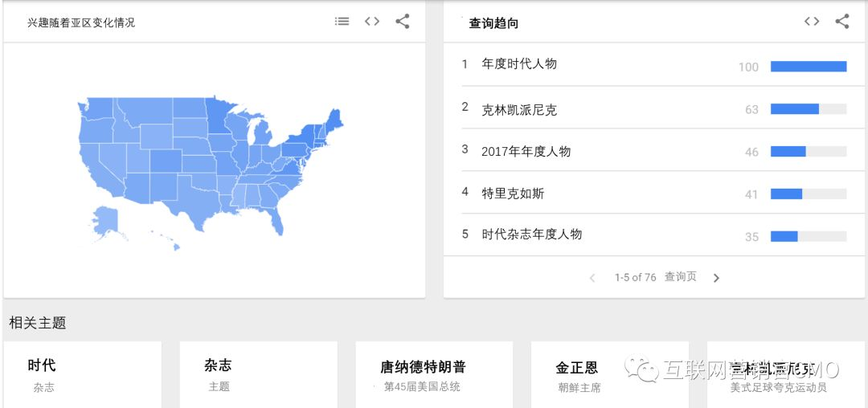The width and height of the screenshot is (868, 408).
Task: Open related topic card 杂志
Action: point(259,374)
